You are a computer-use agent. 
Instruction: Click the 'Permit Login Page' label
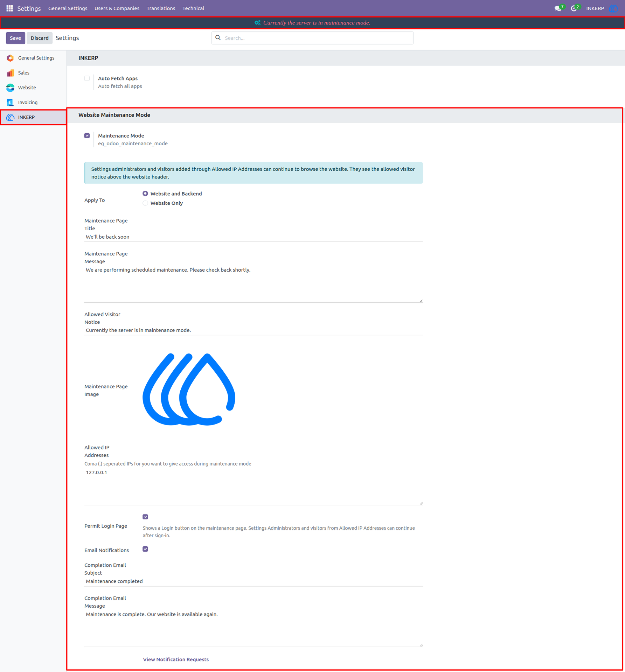[106, 526]
